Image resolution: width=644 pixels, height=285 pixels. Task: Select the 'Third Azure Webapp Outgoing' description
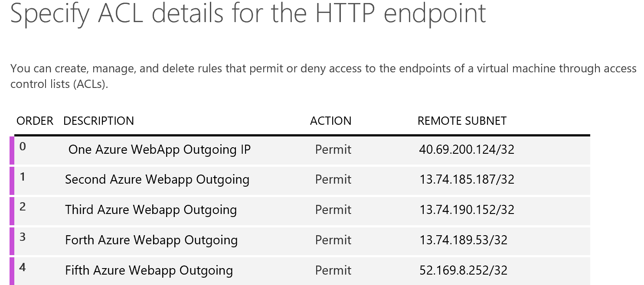(151, 210)
